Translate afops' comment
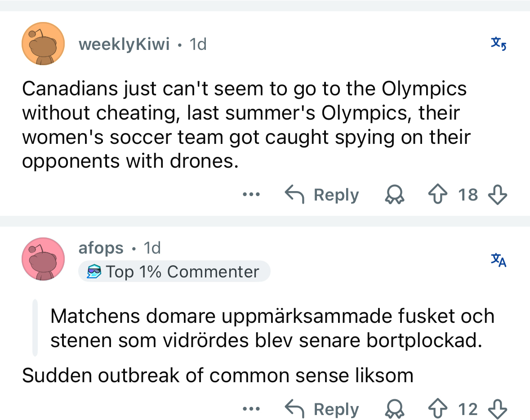 coord(499,259)
